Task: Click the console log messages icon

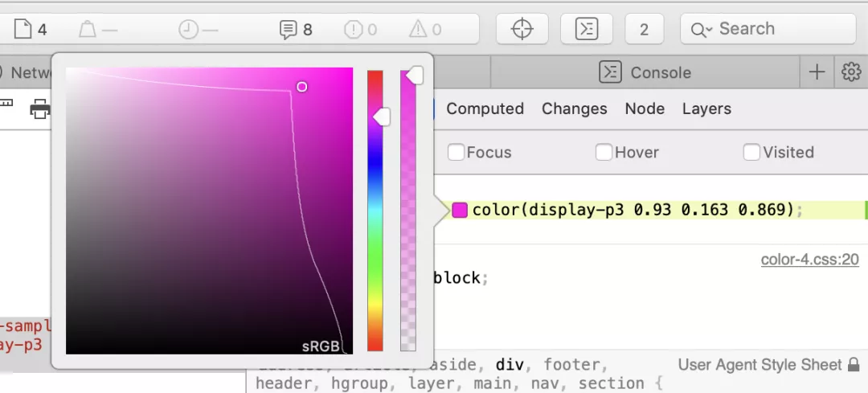Action: pyautogui.click(x=288, y=30)
